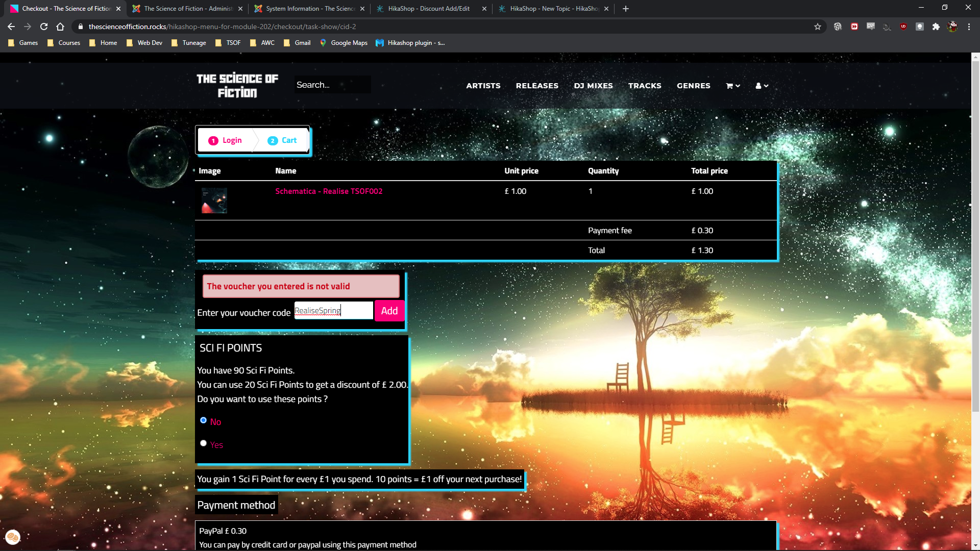Click the Schematica album cover thumbnail

click(214, 201)
